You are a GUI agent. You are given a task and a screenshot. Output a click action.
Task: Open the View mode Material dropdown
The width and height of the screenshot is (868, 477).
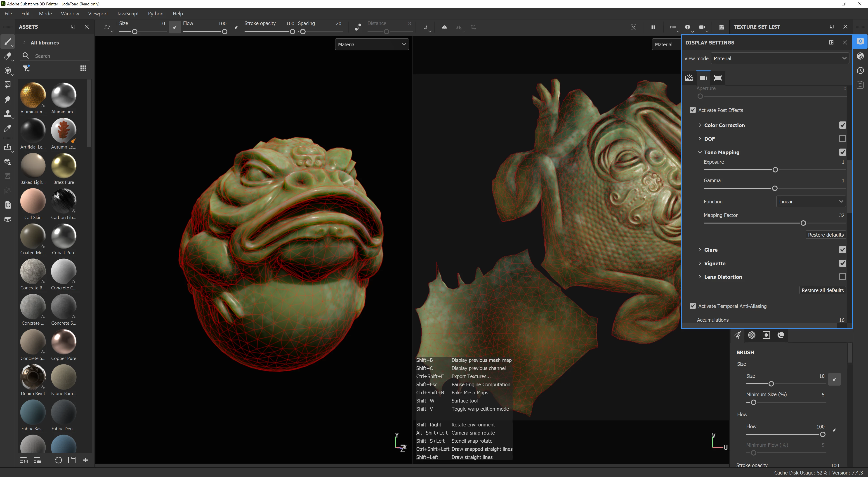click(780, 58)
